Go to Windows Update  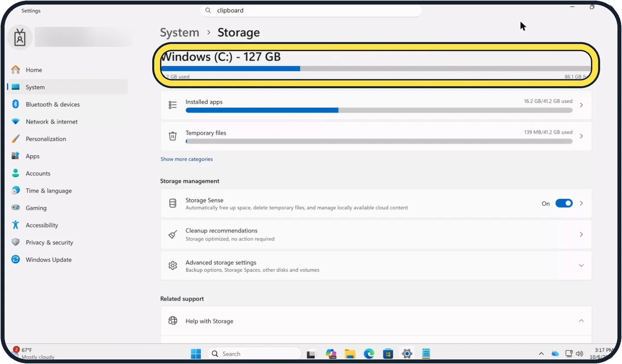pos(68,260)
